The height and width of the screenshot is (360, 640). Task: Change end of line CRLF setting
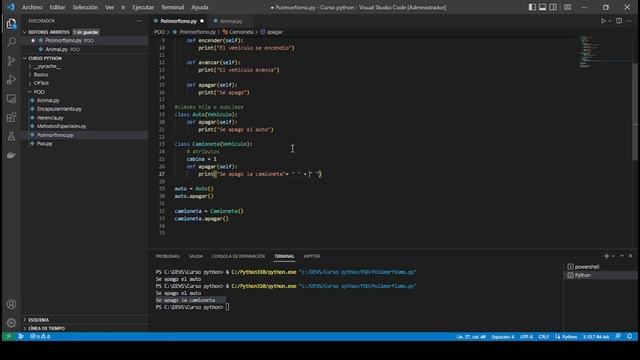544,336
